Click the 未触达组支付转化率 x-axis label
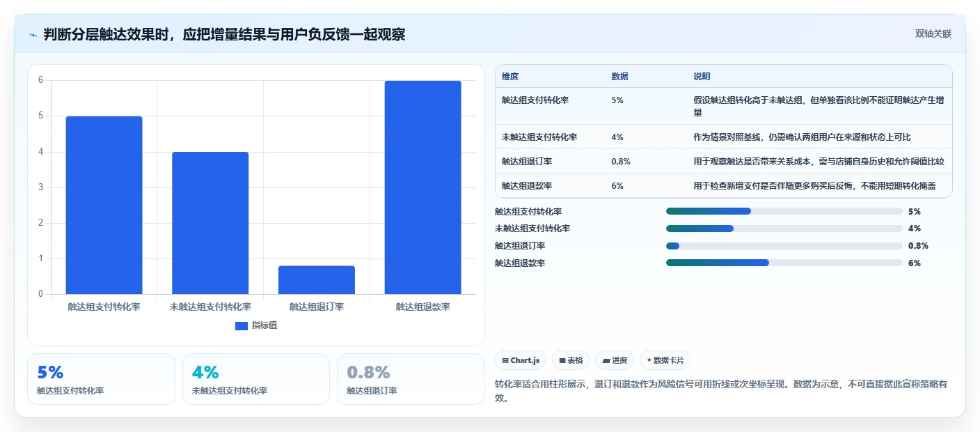The height and width of the screenshot is (432, 980). tap(210, 307)
